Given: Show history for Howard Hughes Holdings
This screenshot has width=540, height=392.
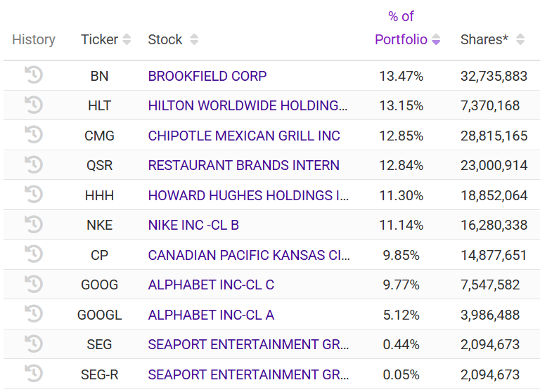Looking at the screenshot, I should 34,195.
